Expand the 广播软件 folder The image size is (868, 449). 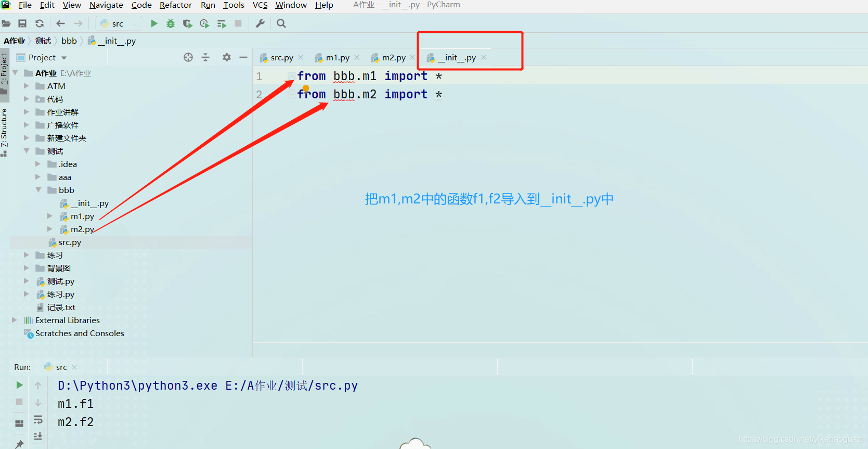pos(26,125)
